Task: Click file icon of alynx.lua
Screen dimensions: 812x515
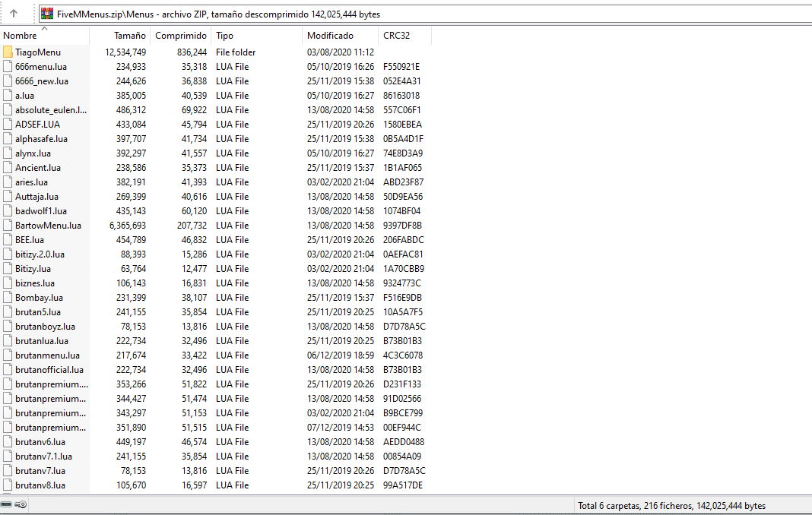Action: point(8,153)
